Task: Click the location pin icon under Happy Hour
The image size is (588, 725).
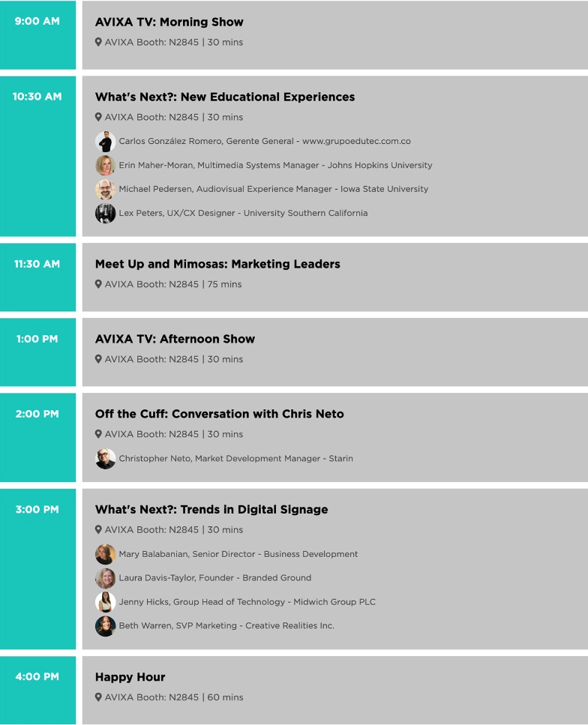Action: pos(98,697)
